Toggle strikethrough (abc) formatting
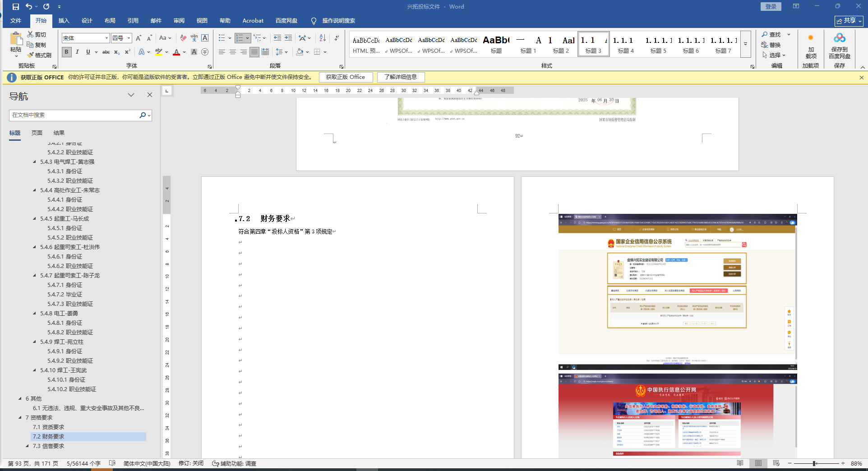868x471 pixels. click(x=106, y=52)
